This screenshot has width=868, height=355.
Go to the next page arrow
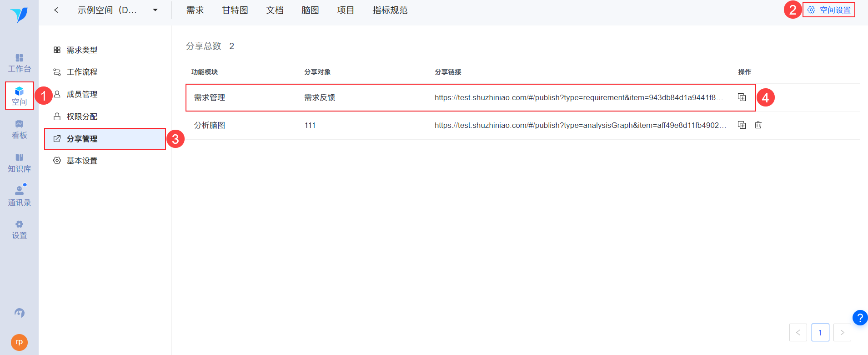842,332
